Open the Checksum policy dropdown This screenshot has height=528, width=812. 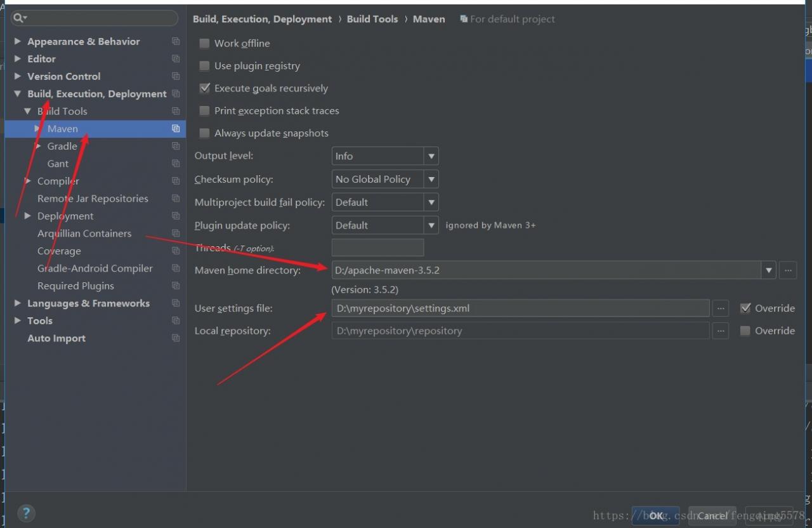(x=385, y=180)
